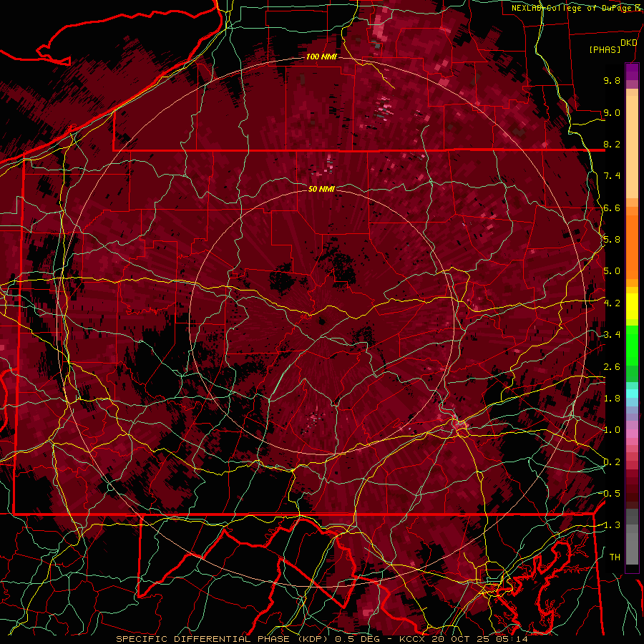This screenshot has width=644, height=644.
Task: Click the 3.4 value on color scale
Action: point(612,335)
